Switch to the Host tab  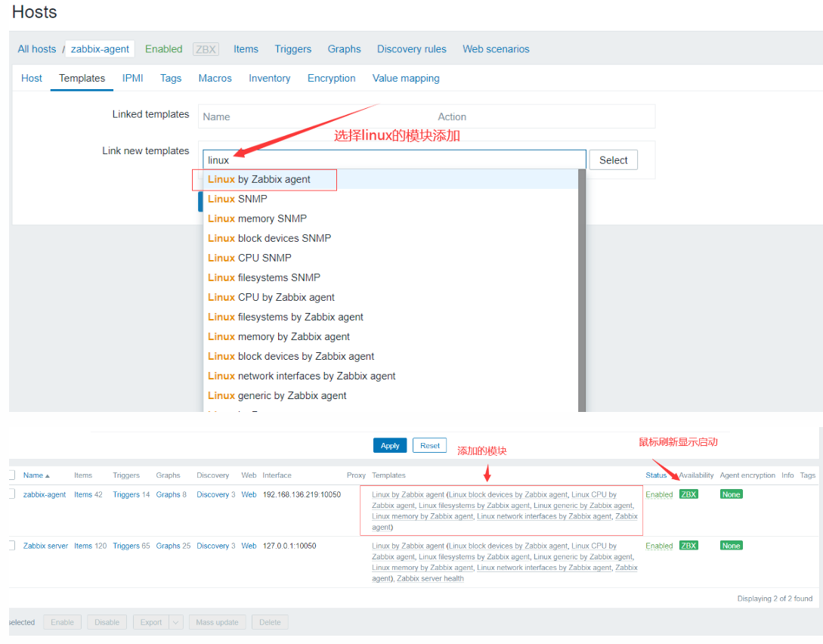pyautogui.click(x=32, y=78)
